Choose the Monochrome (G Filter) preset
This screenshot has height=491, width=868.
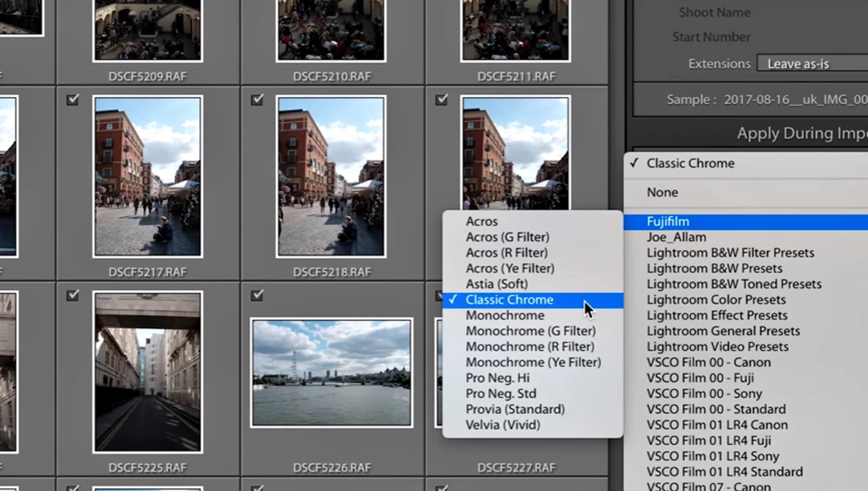(x=533, y=331)
